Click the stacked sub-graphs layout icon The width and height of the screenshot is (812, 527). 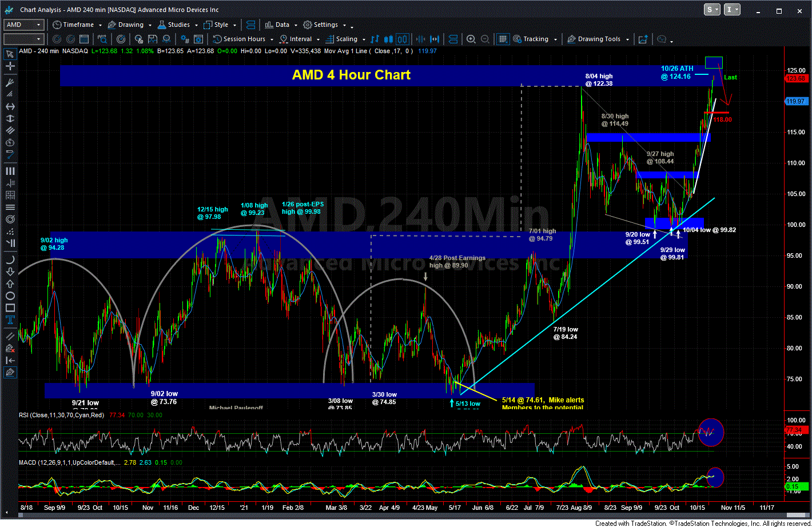(453, 39)
